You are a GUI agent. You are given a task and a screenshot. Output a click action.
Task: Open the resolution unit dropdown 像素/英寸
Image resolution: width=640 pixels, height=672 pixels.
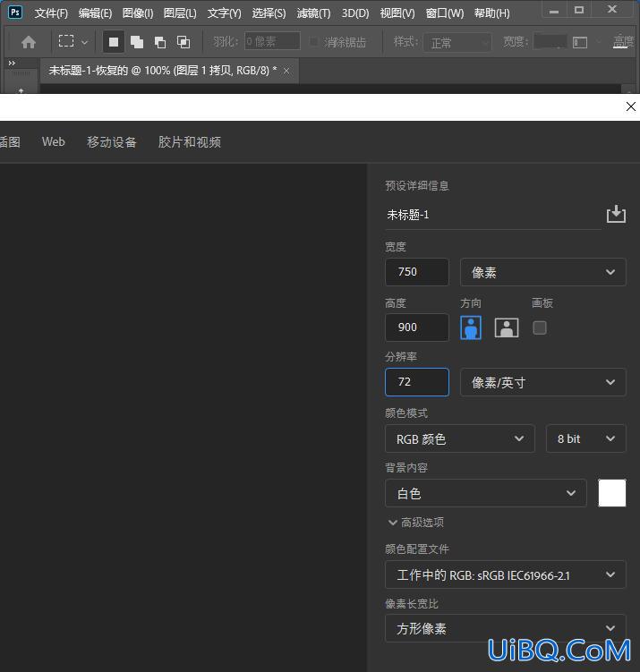click(543, 382)
